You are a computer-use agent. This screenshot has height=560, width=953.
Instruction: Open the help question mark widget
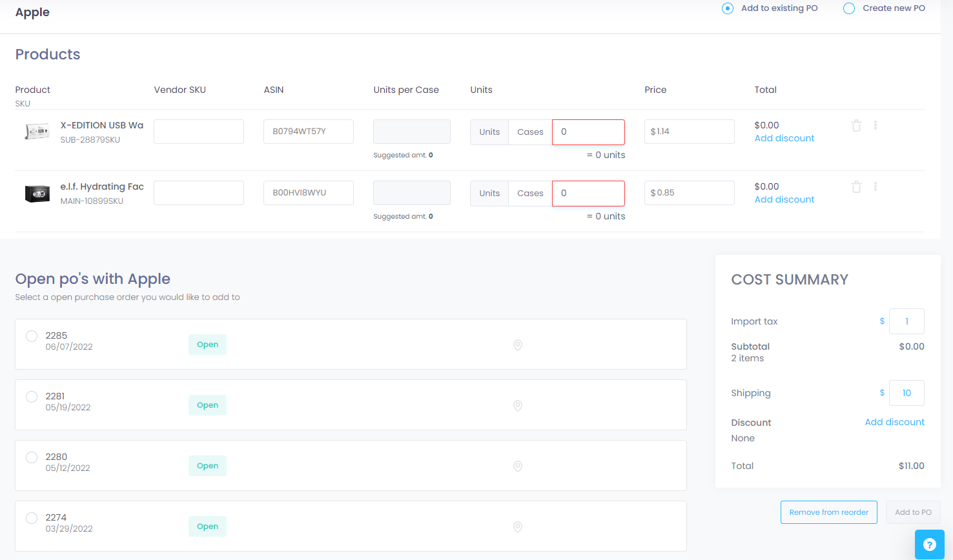(x=930, y=545)
